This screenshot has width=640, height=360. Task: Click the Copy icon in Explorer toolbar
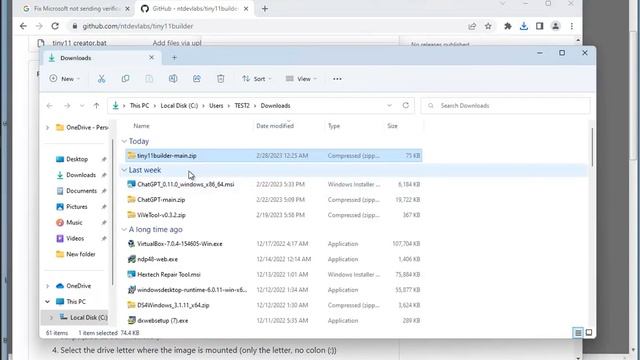tap(125, 79)
